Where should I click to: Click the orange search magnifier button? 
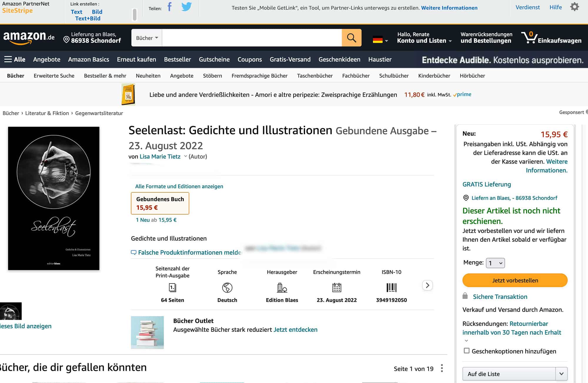coord(351,38)
